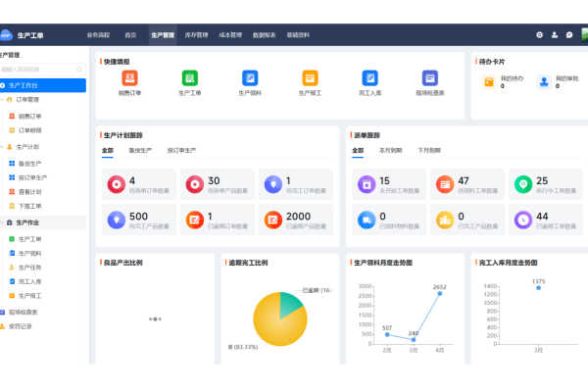The image size is (588, 392).
Task: Select 全部 tab in 派单跟踪 panel
Action: coord(358,150)
